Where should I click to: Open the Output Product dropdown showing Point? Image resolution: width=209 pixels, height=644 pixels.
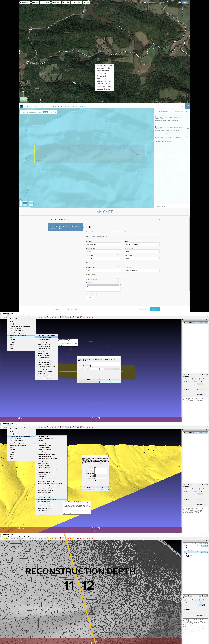point(104,270)
